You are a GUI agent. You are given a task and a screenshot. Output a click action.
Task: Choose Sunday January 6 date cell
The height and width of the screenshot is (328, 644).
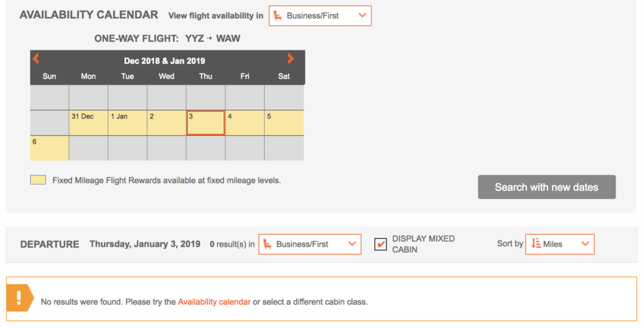pos(49,148)
